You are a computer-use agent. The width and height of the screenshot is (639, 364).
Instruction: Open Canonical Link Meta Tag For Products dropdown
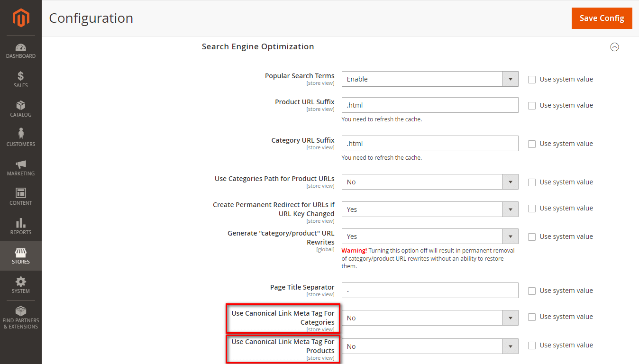pyautogui.click(x=430, y=346)
